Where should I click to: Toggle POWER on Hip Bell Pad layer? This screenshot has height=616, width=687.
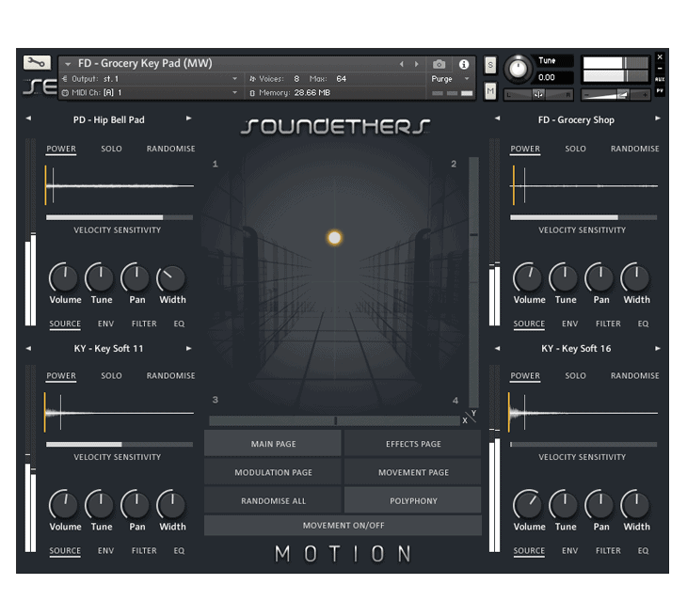point(61,149)
